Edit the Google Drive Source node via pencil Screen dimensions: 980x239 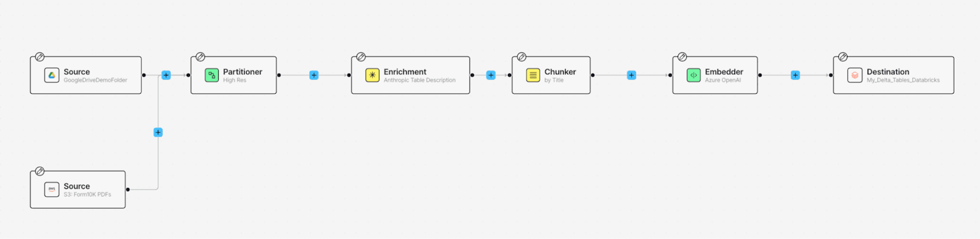pos(40,57)
